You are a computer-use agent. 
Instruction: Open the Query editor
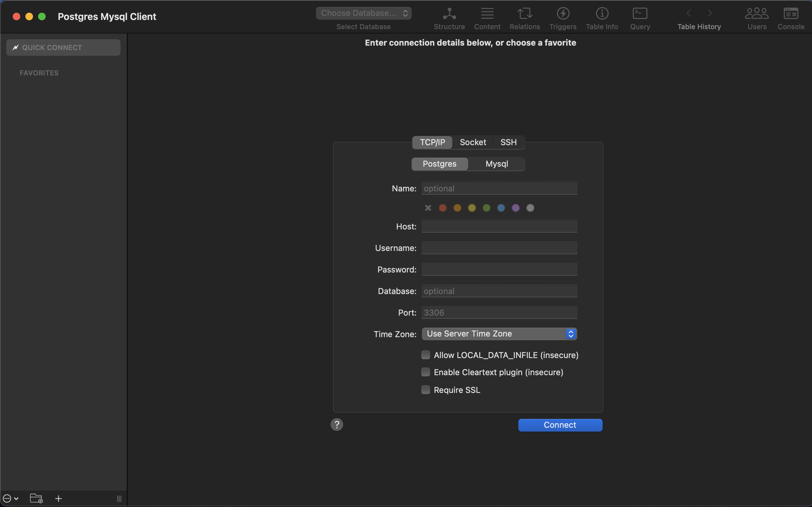click(x=639, y=17)
